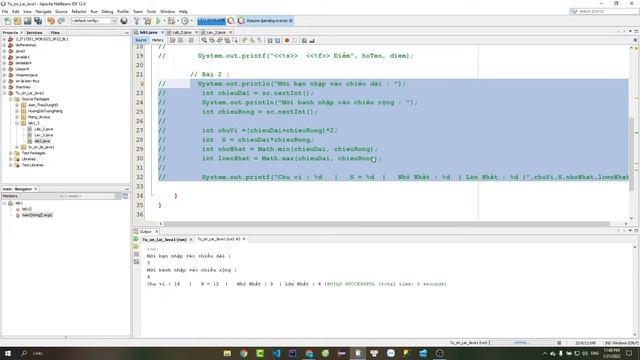
Task: Click the Comment icon in editor toolbar
Action: 304,40
